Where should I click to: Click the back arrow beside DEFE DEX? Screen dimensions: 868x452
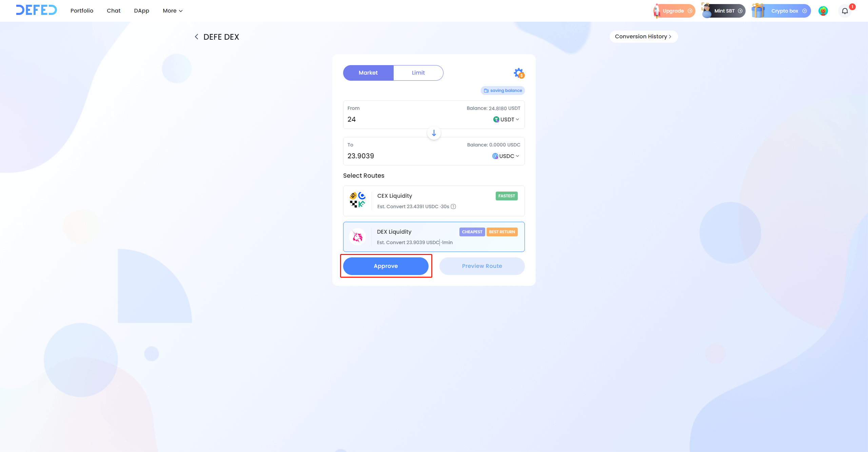click(196, 37)
